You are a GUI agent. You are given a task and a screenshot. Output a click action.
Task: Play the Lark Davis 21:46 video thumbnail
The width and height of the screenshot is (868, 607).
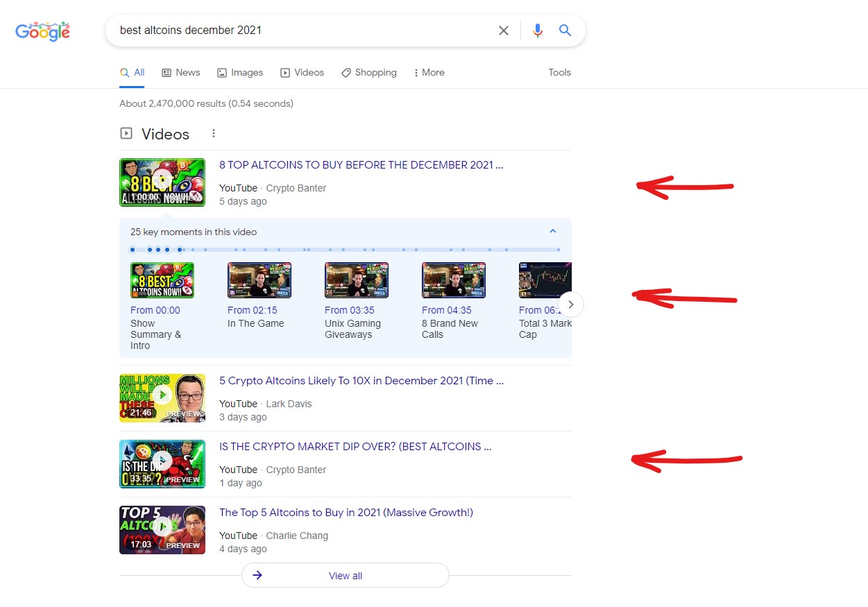(x=162, y=398)
